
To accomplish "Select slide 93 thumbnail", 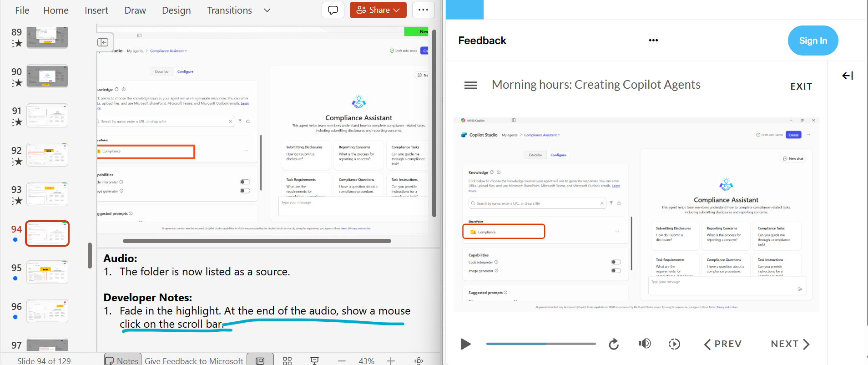I will (47, 194).
